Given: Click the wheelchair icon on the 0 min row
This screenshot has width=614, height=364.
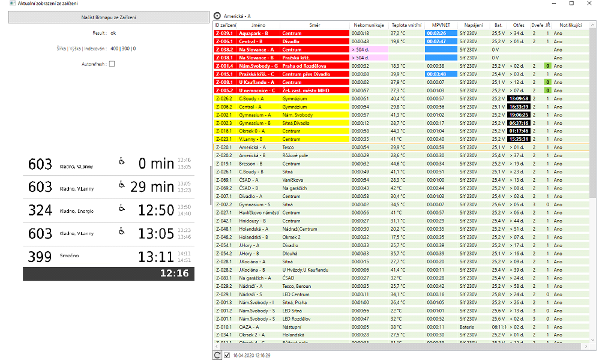Looking at the screenshot, I should (122, 161).
